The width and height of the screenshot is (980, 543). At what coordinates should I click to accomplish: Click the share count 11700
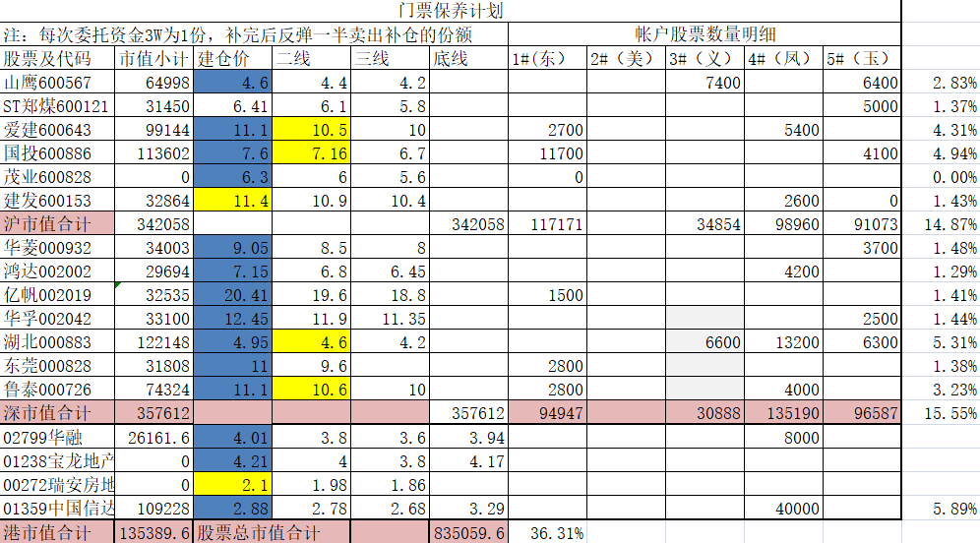[547, 153]
